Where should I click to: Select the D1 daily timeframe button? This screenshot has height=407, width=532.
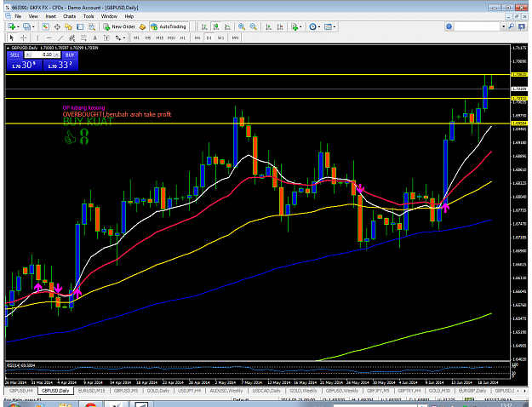tap(209, 38)
